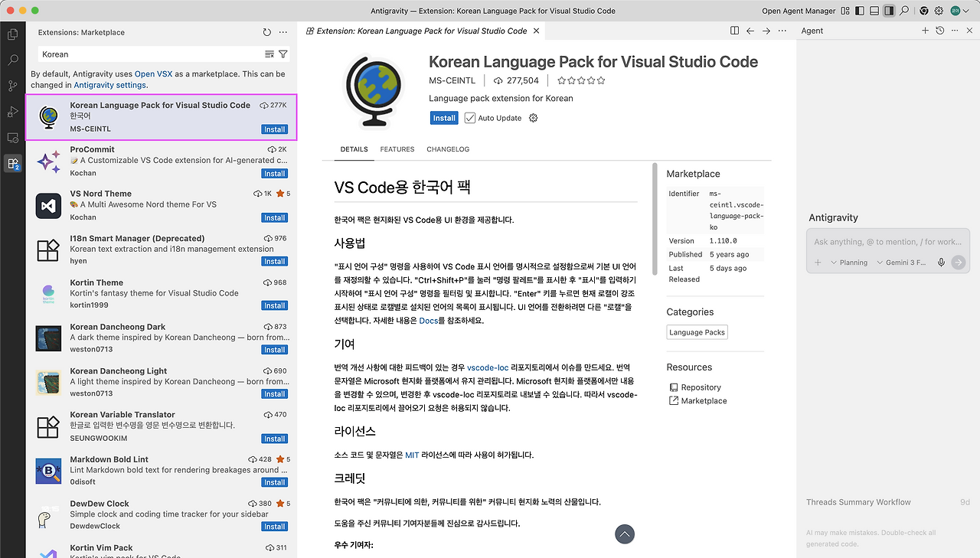The image size is (980, 558).
Task: Install the ProCommit extension
Action: pos(275,174)
